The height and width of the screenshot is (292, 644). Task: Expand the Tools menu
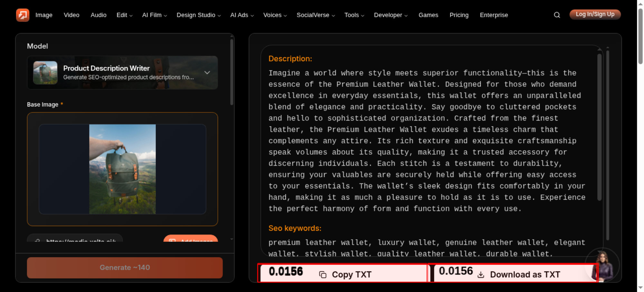tap(354, 15)
